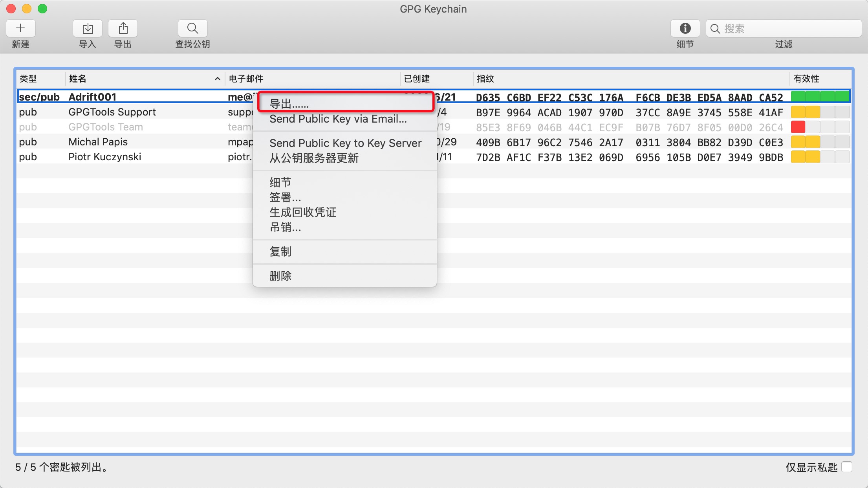Image resolution: width=868 pixels, height=488 pixels.
Task: Sort by the 类型 column header
Action: click(x=28, y=79)
